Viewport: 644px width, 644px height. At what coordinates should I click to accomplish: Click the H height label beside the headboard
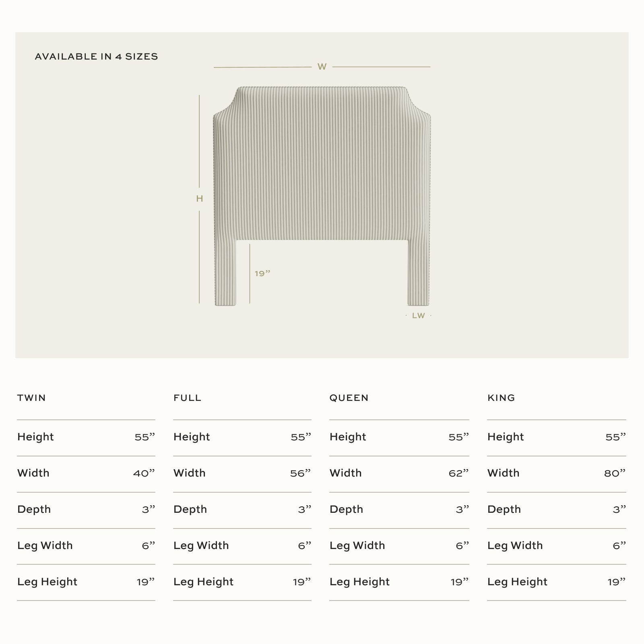pyautogui.click(x=200, y=198)
